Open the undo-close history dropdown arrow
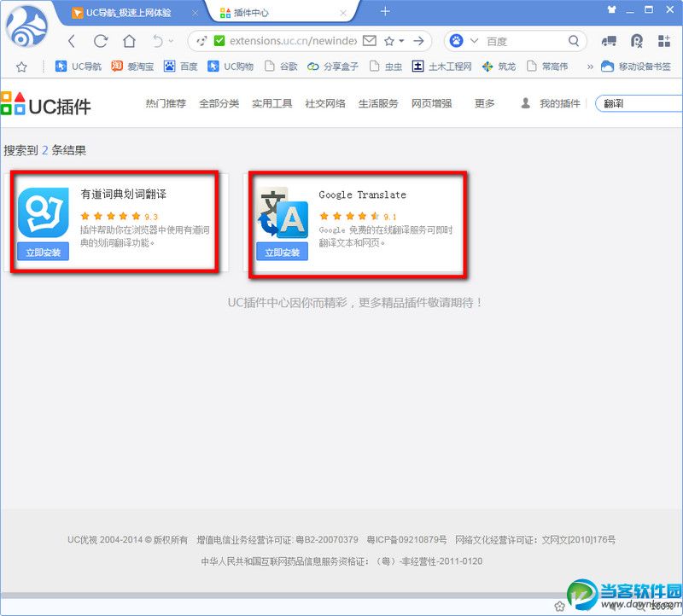 [x=171, y=41]
